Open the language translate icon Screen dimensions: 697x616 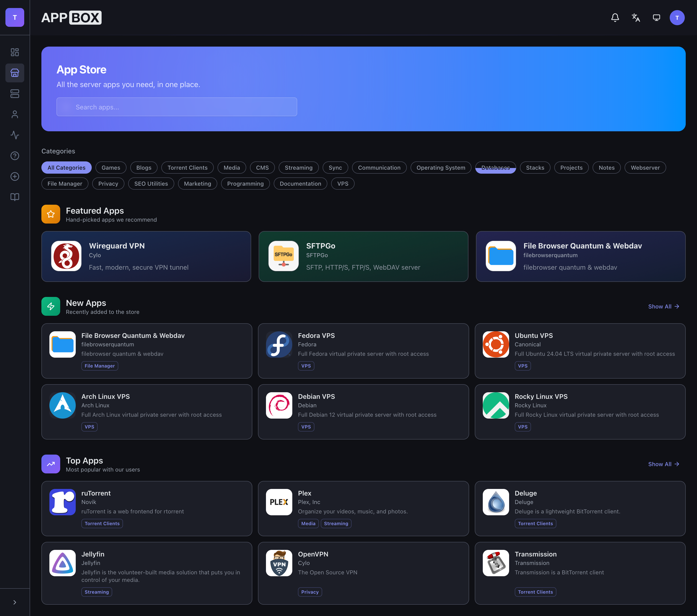636,17
